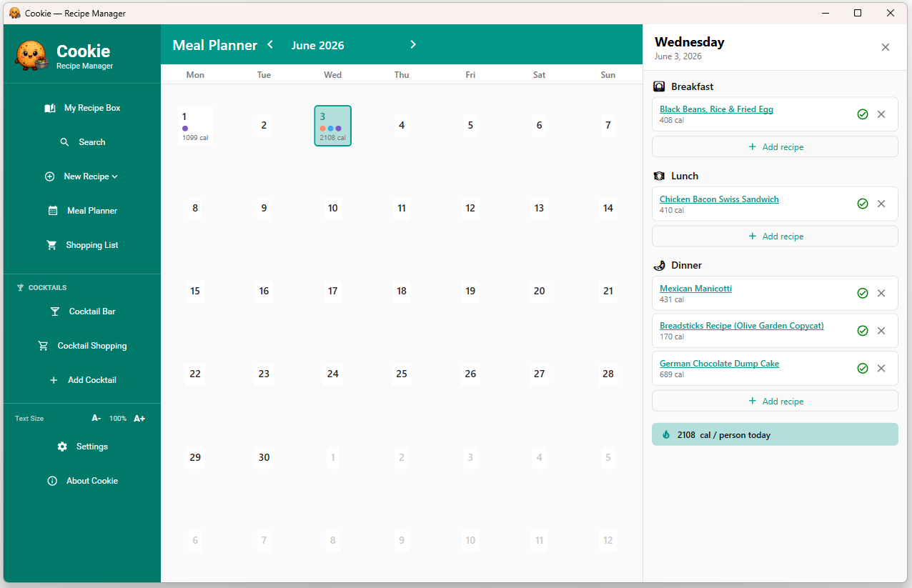
Task: Click the 689 cal text under Dump Cake
Action: pyautogui.click(x=672, y=374)
